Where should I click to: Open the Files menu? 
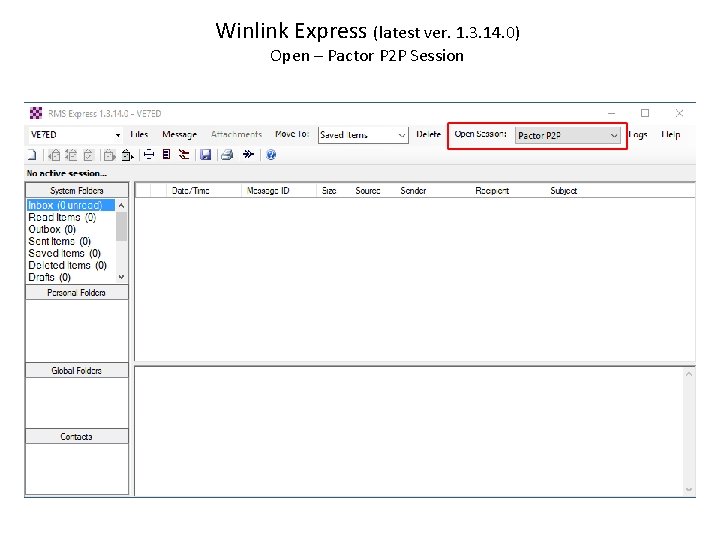[x=139, y=135]
